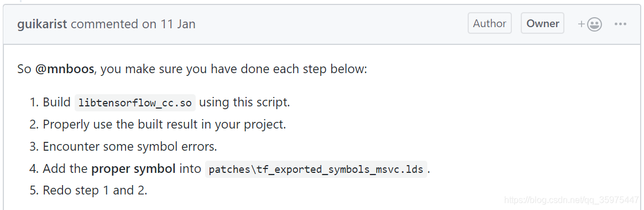The image size is (644, 210).
Task: Select the patches\tf_exported_symbols_msvc.lds code snippet
Action: [316, 169]
